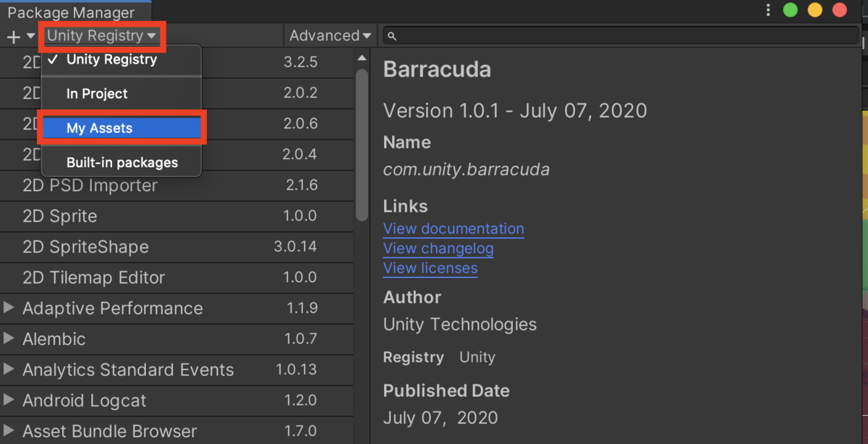Click the version 2.0.6 value
Image resolution: width=868 pixels, height=444 pixels.
pos(301,124)
